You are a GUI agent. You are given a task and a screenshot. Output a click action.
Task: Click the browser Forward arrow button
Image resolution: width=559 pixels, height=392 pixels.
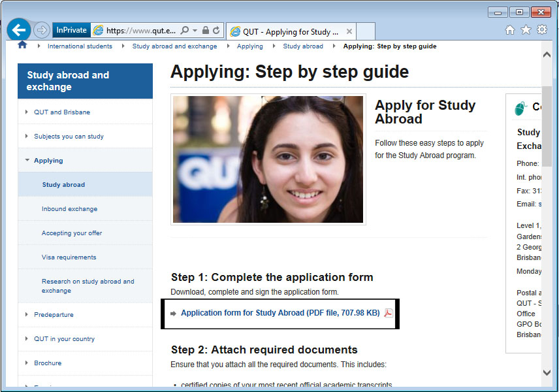[41, 30]
